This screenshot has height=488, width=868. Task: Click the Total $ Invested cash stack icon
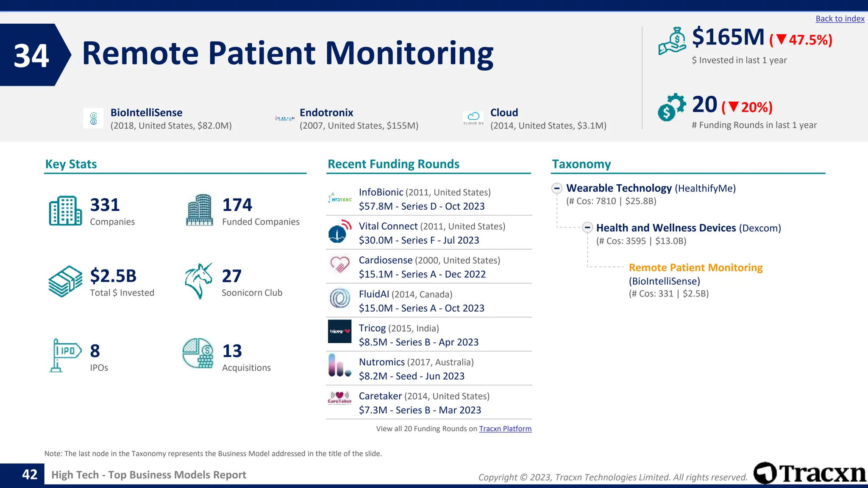(65, 281)
